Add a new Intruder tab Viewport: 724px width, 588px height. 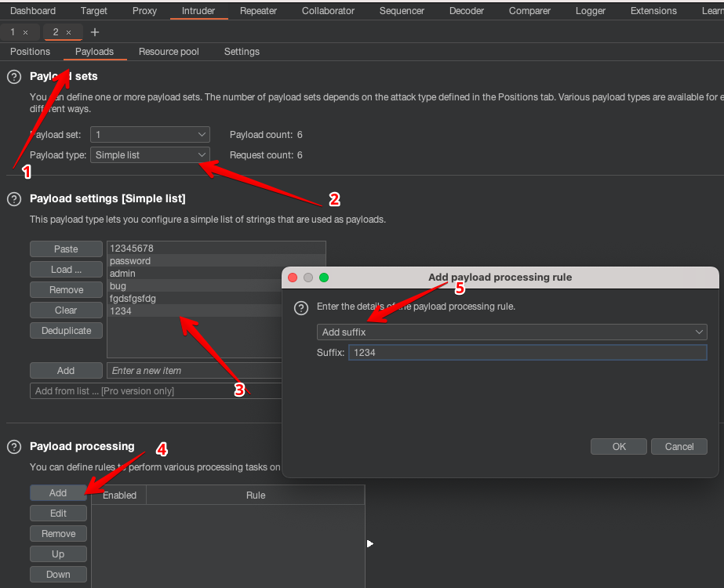click(x=95, y=32)
